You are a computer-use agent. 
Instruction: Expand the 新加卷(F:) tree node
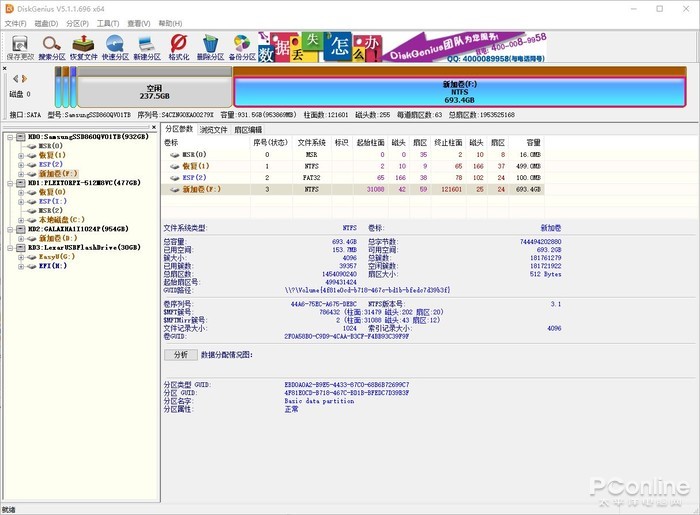point(21,174)
